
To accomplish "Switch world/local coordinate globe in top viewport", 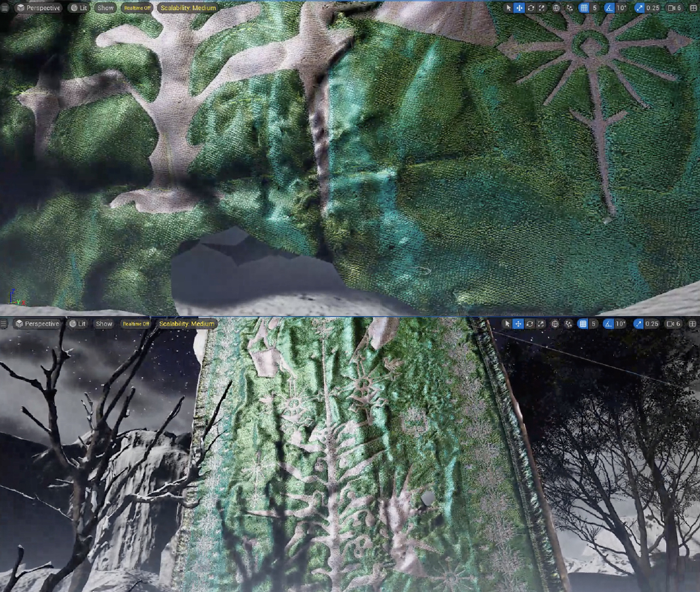I will click(x=556, y=8).
